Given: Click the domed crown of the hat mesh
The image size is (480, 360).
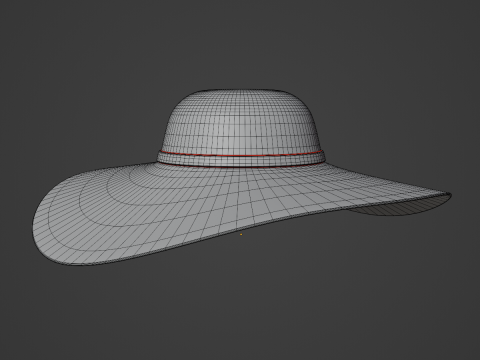Looking at the screenshot, I should (x=241, y=120).
